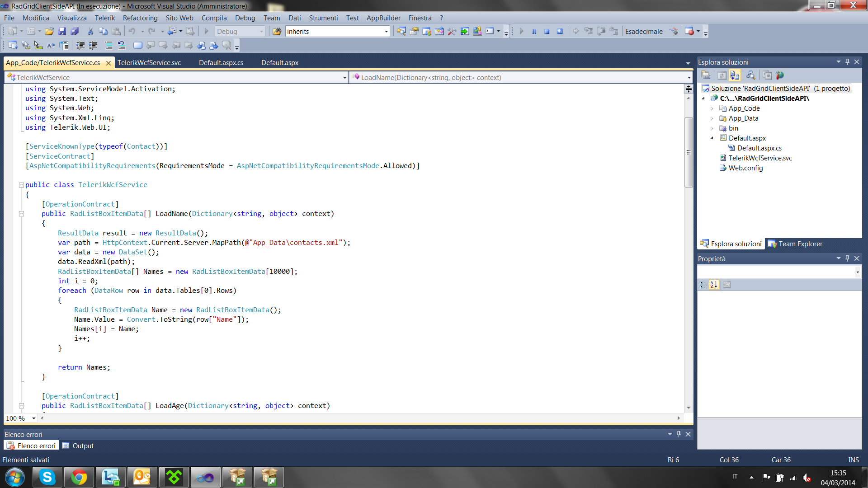Click the Save All icon

coord(75,31)
